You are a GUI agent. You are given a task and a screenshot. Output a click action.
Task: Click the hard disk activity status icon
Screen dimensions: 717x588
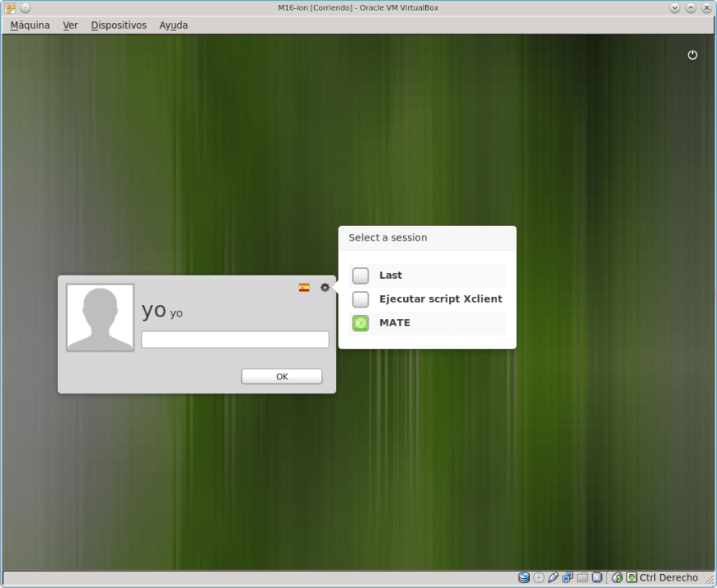[x=524, y=577]
